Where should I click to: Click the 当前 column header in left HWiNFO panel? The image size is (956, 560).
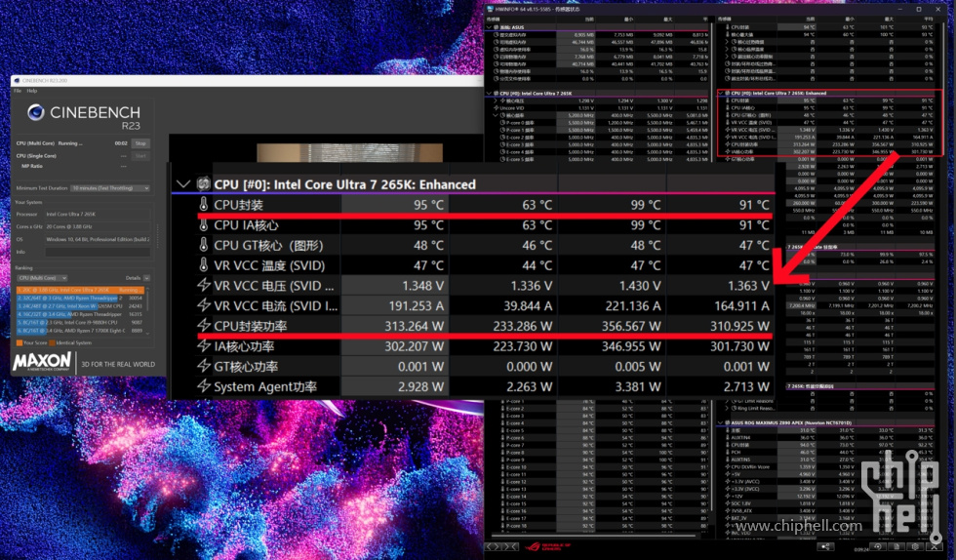[575, 20]
